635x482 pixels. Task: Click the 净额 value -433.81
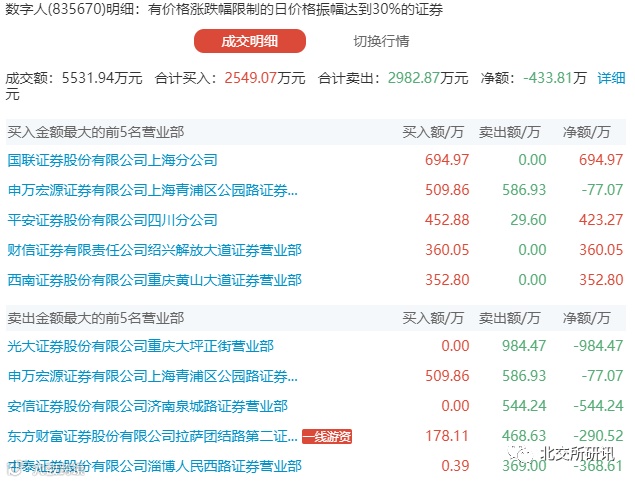pos(547,78)
